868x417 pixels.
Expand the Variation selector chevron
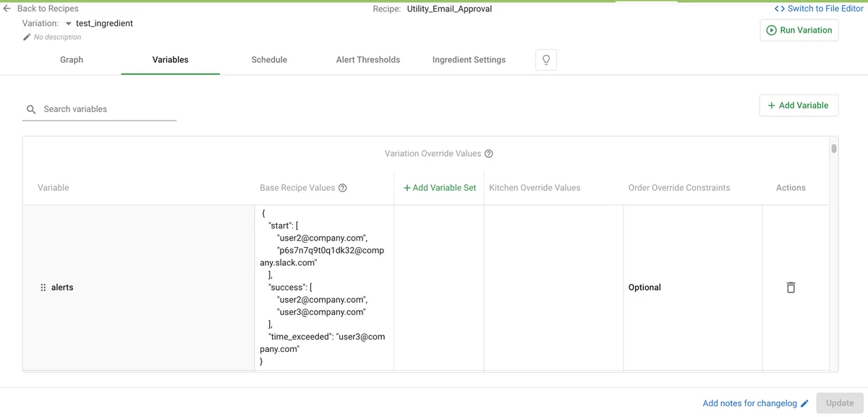click(69, 23)
